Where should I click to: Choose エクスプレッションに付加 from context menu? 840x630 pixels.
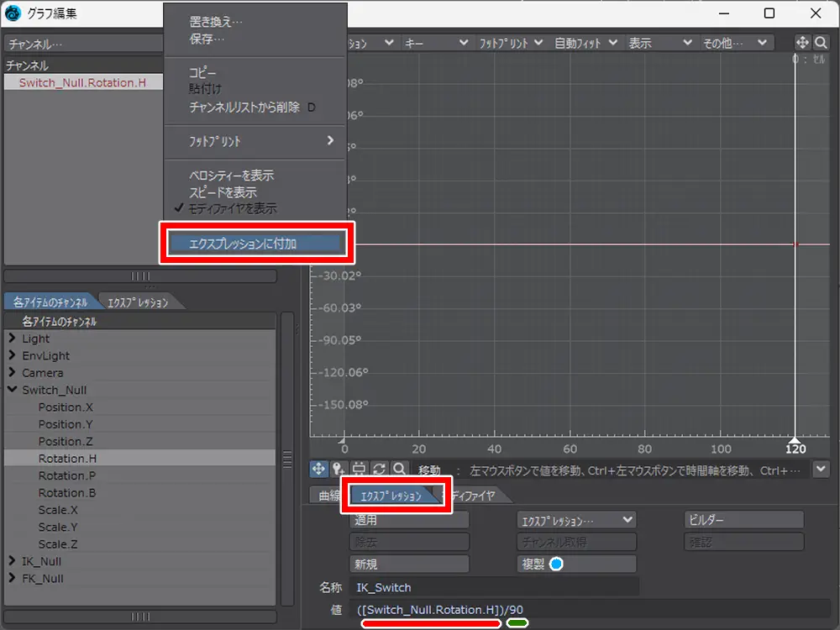point(255,244)
